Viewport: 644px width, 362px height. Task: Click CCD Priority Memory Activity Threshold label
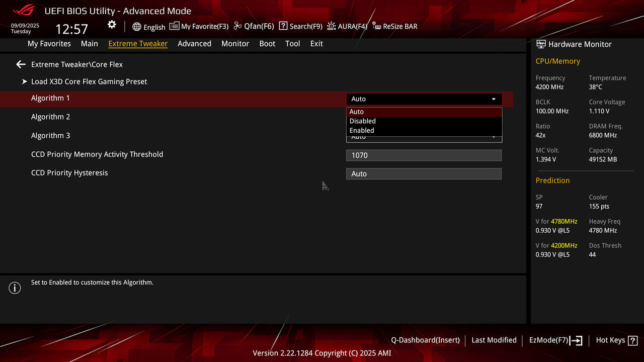(97, 154)
